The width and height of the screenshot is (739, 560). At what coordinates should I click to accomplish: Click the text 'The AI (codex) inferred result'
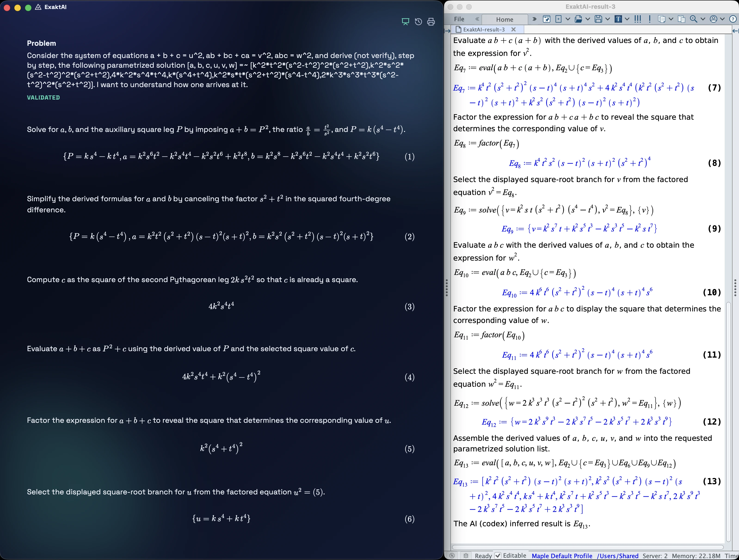[511, 524]
